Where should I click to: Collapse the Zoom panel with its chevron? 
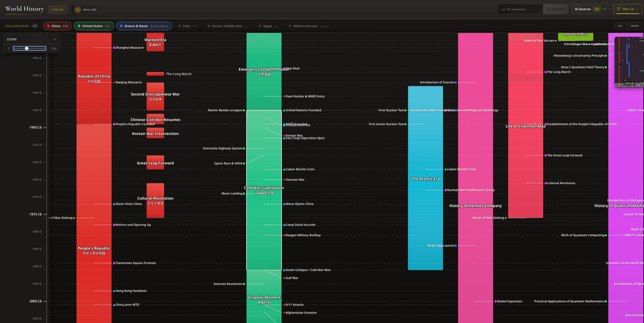(55, 39)
